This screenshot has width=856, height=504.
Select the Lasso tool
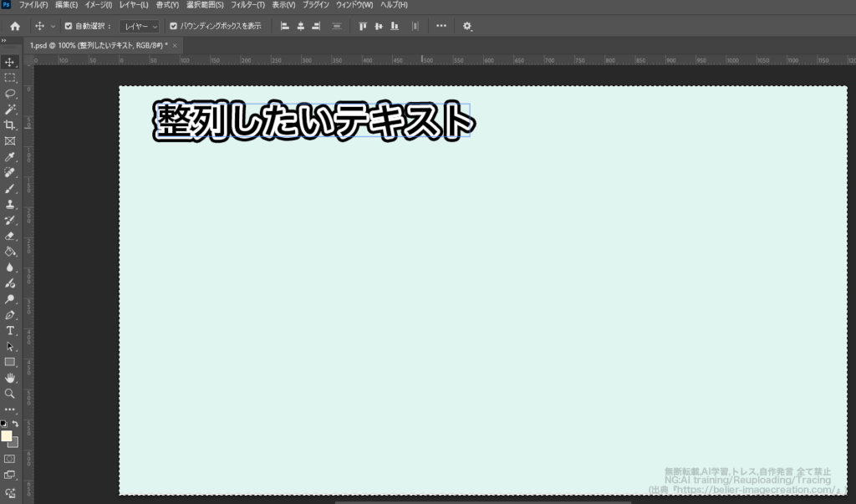pos(10,94)
